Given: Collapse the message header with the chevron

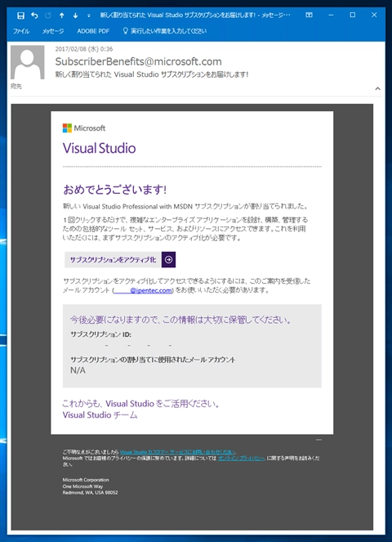Looking at the screenshot, I should (x=378, y=88).
